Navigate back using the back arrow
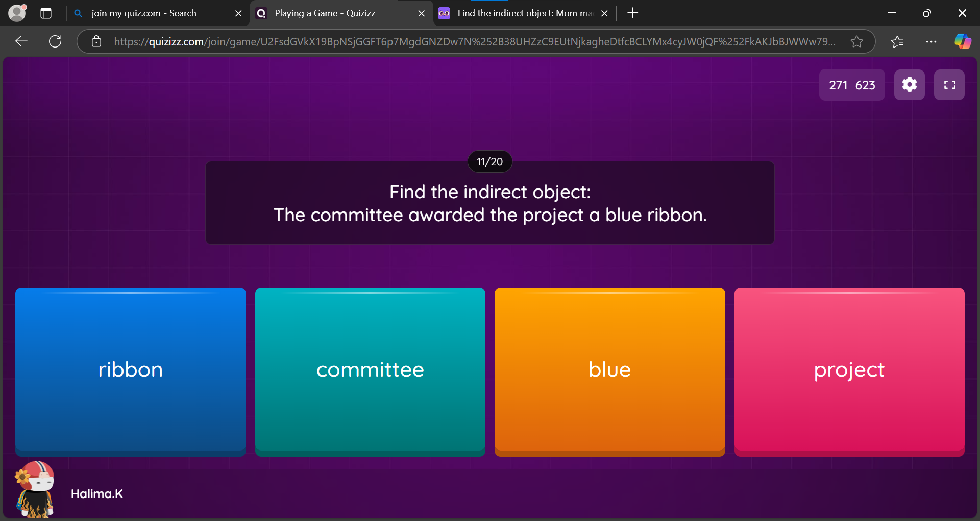Viewport: 980px width, 521px height. click(21, 41)
